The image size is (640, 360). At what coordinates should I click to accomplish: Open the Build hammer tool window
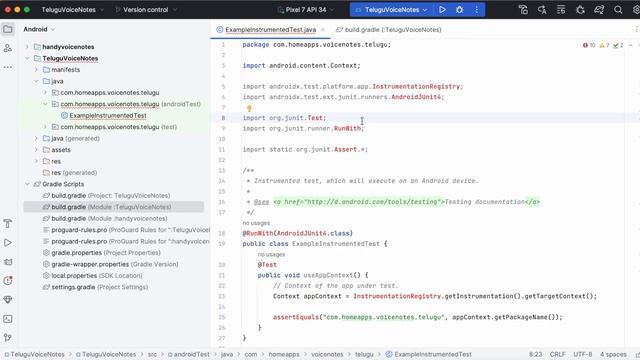click(8, 223)
